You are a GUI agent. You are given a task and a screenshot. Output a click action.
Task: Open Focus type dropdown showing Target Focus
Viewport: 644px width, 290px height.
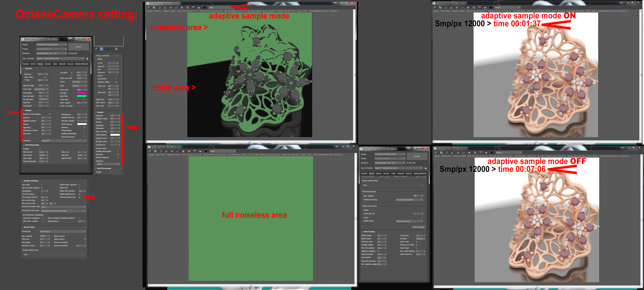coord(41,89)
